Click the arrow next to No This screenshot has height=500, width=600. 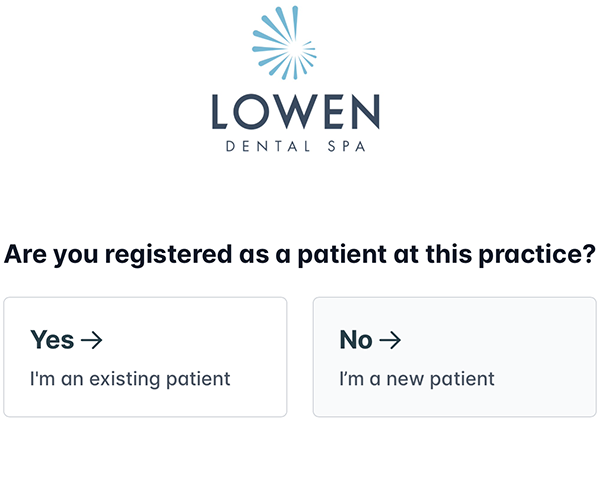tap(390, 340)
